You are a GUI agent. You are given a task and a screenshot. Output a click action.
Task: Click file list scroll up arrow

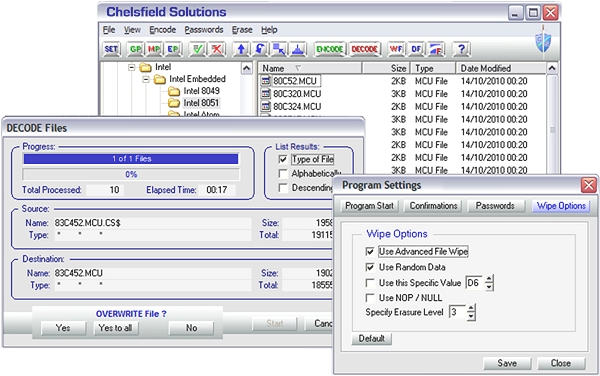pyautogui.click(x=551, y=68)
